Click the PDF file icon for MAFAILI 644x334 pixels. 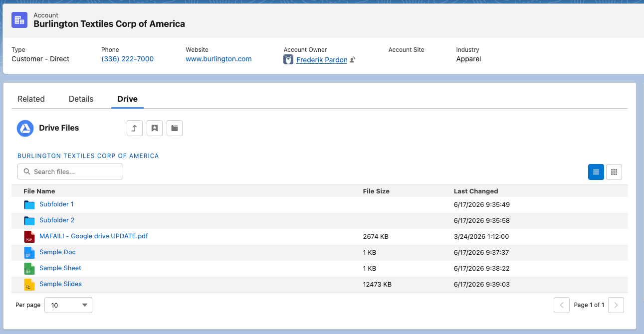pyautogui.click(x=29, y=236)
